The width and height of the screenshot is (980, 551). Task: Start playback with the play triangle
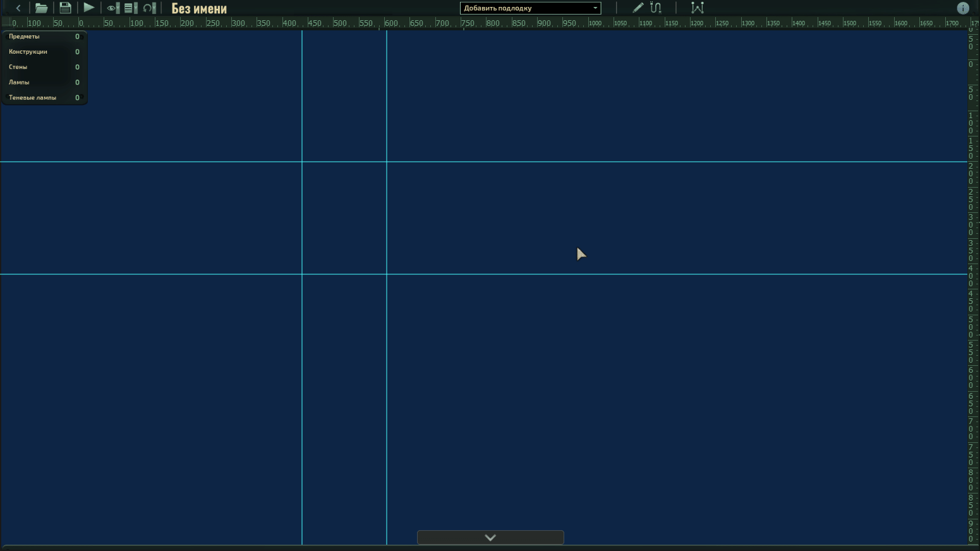[88, 8]
